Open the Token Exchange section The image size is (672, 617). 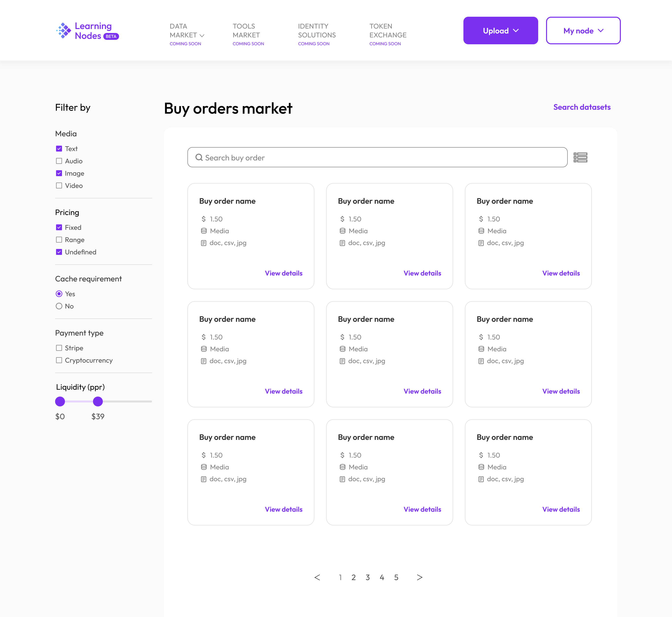[x=388, y=31]
